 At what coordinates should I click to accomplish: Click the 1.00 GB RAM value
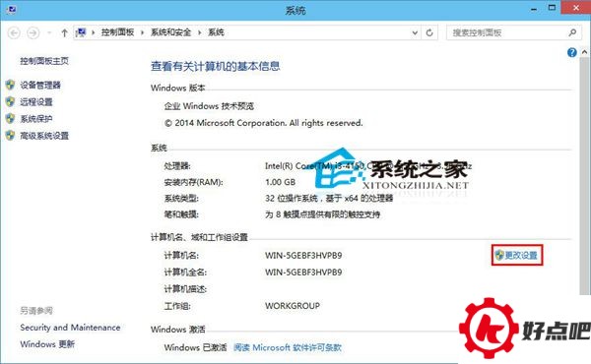(280, 182)
